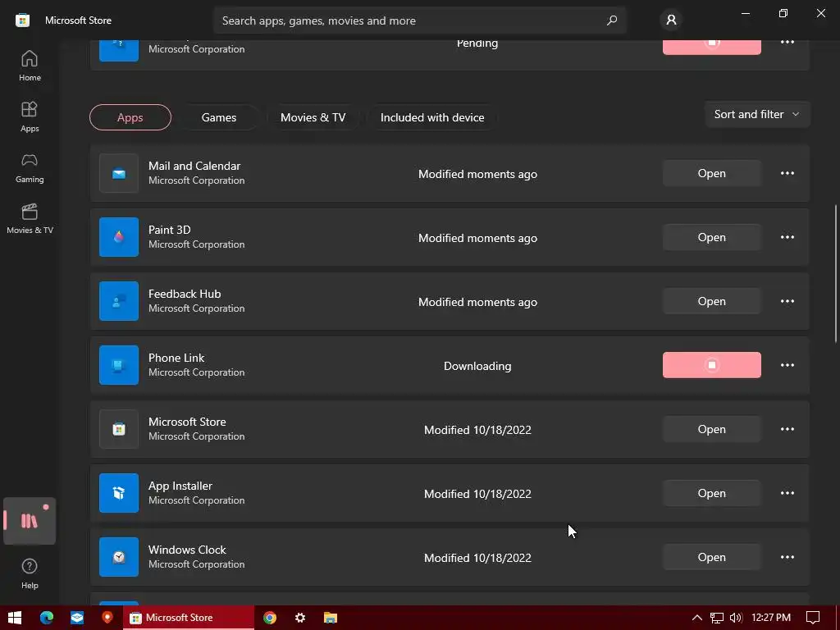
Task: Open the Library sidebar icon
Action: point(30,521)
